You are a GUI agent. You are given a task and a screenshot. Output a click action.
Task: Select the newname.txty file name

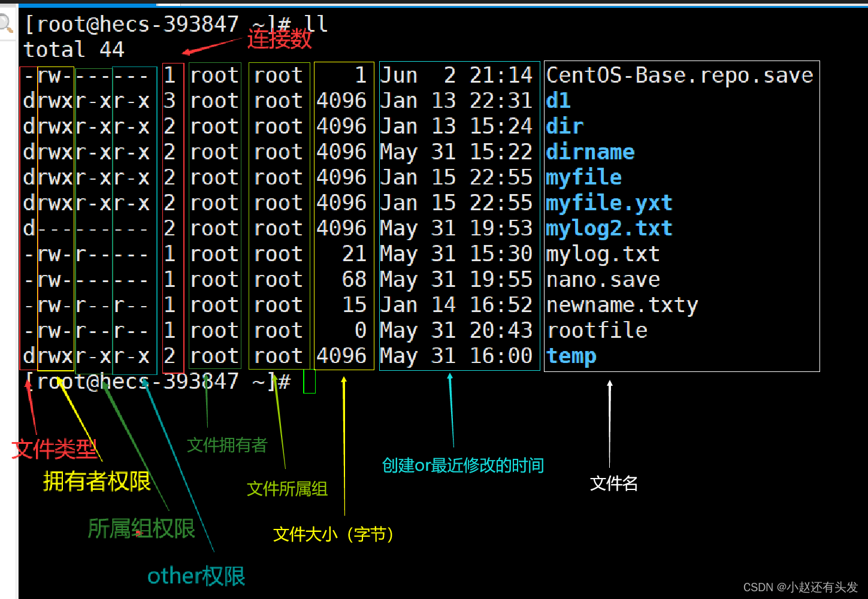point(622,305)
